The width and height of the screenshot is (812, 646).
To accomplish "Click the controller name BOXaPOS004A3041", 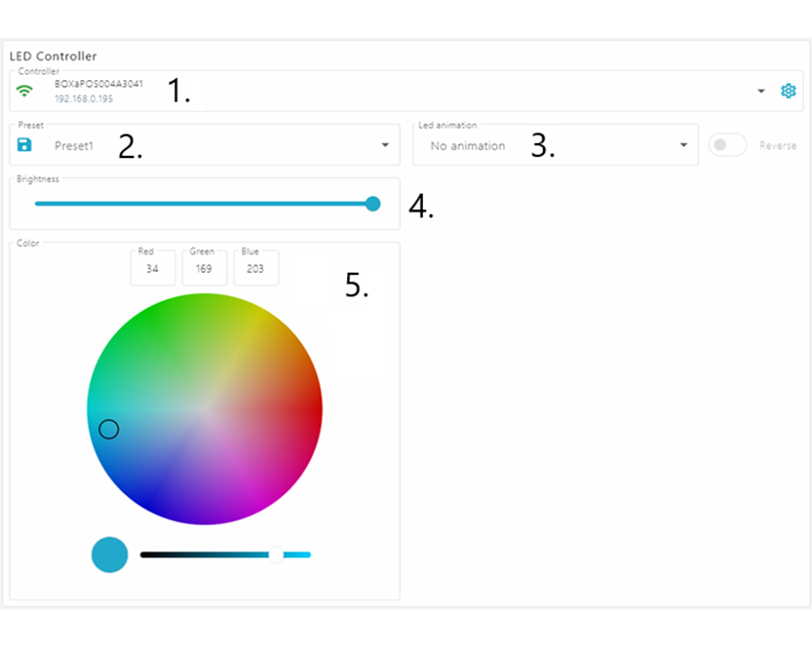I will point(98,84).
